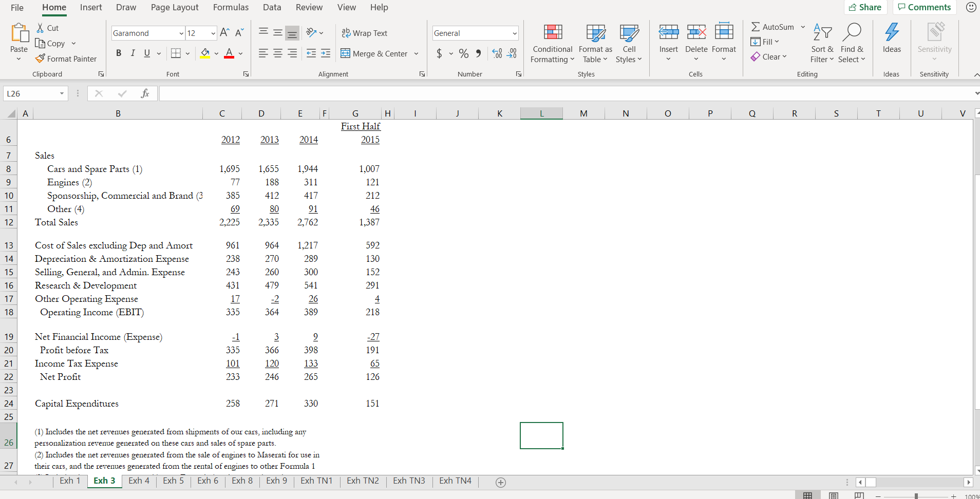Adjust the zoom slider handle
The width and height of the screenshot is (980, 499).
point(916,496)
